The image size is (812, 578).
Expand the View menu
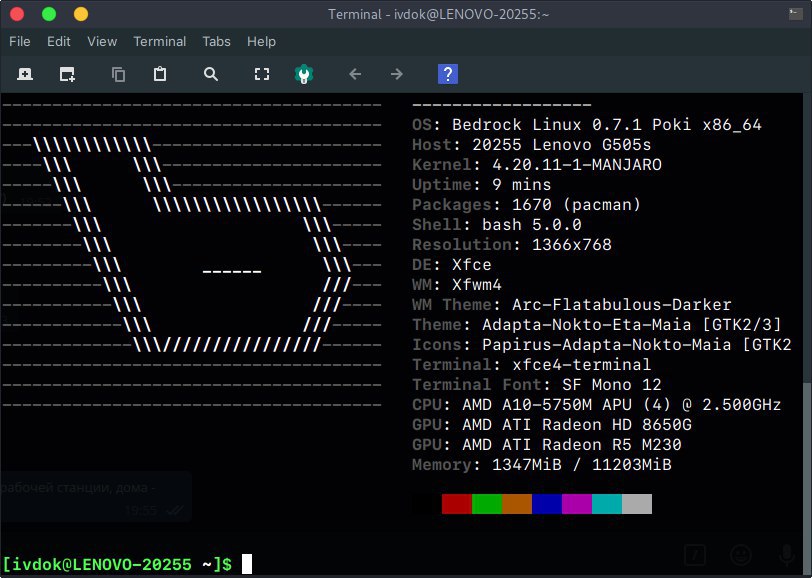tap(102, 41)
